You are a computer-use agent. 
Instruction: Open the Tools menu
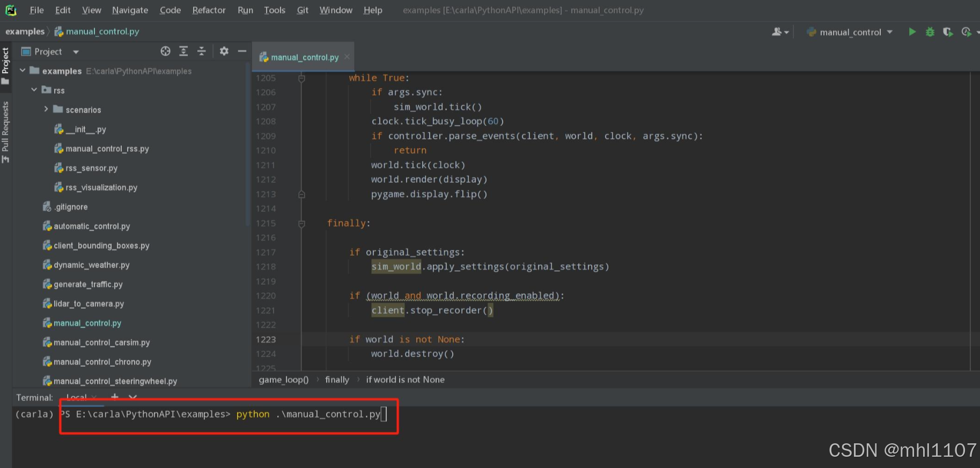click(x=274, y=10)
